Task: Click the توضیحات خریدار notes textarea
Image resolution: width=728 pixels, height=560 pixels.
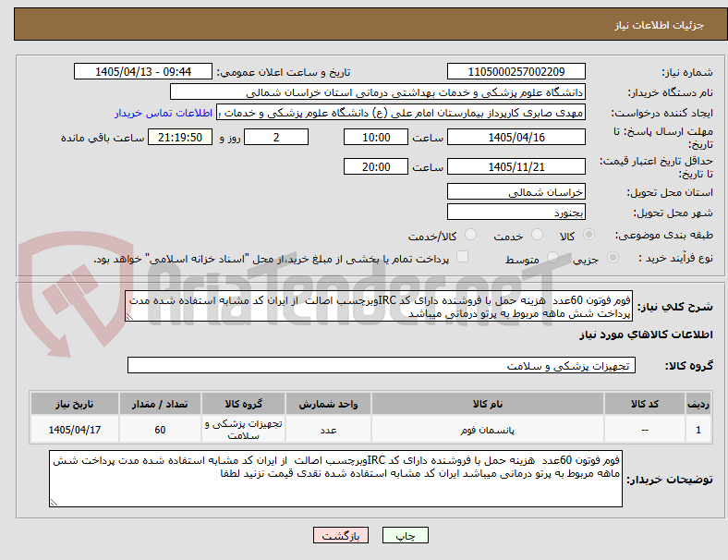Action: click(335, 479)
